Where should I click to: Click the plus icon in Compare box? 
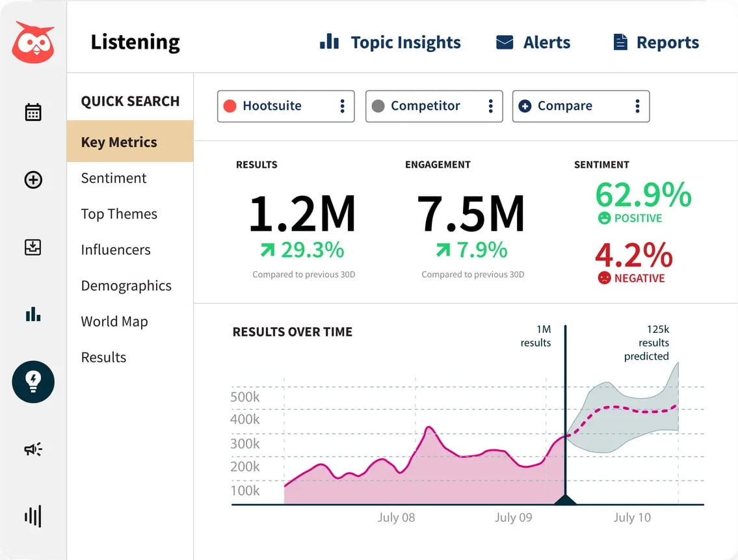[x=525, y=106]
